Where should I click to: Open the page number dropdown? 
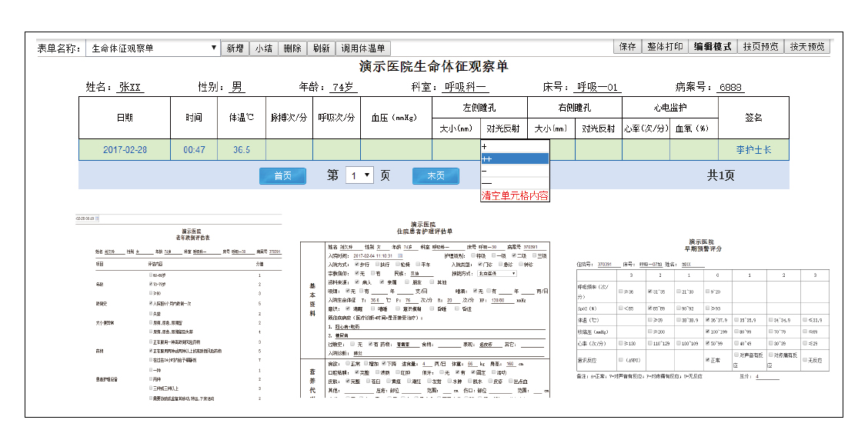click(x=359, y=175)
